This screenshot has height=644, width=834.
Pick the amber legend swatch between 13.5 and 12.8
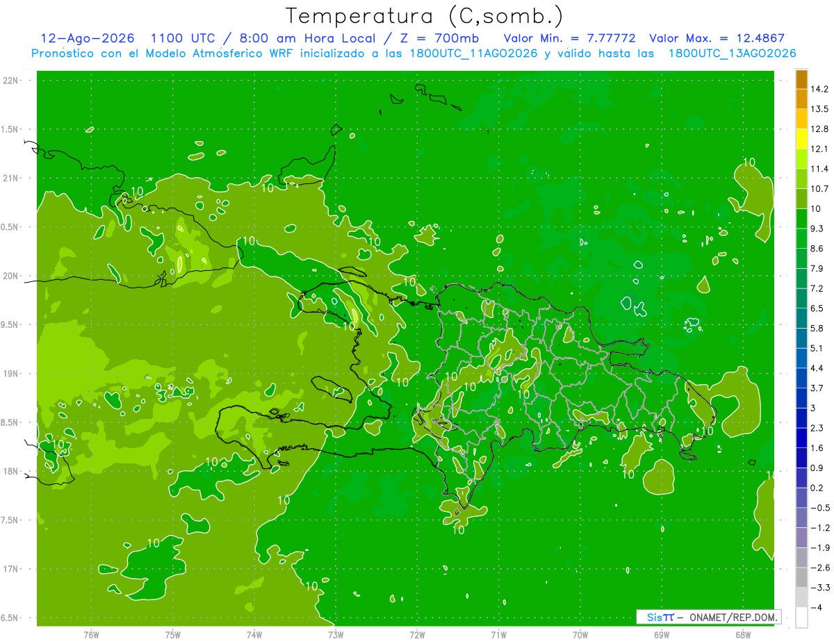coord(801,119)
